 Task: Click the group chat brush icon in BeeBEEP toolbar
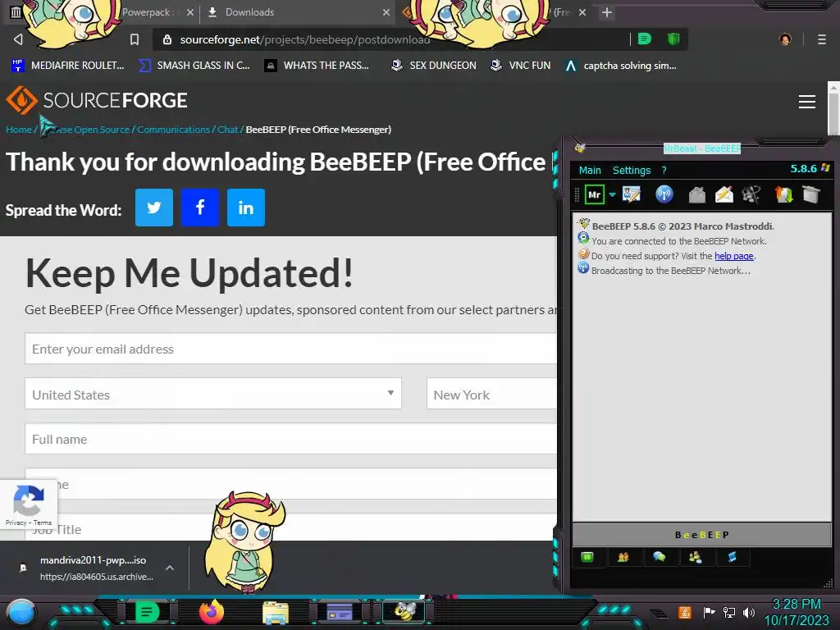[751, 194]
